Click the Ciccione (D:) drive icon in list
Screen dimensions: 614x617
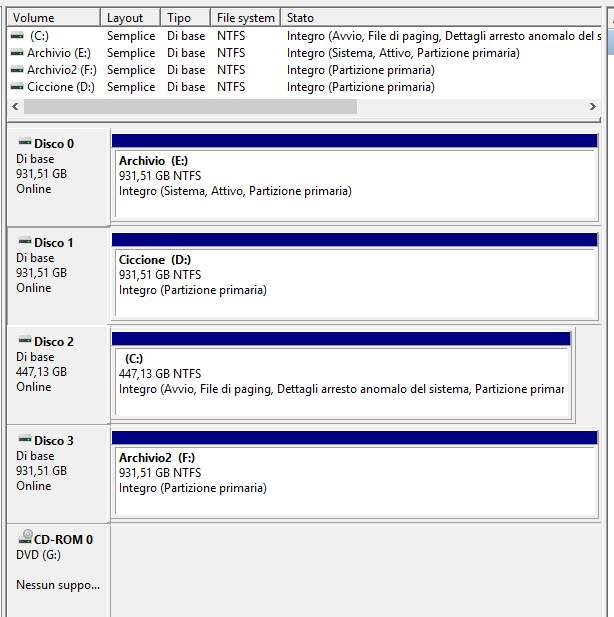point(16,87)
